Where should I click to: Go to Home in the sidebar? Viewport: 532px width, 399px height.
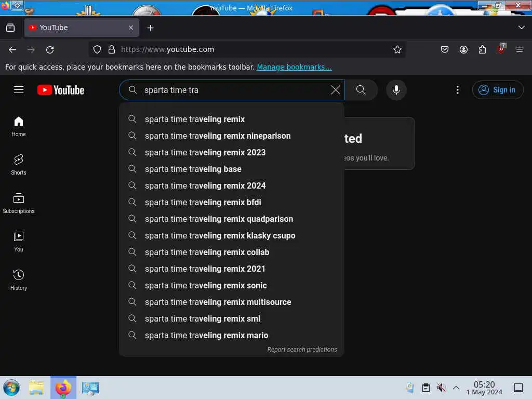(19, 127)
